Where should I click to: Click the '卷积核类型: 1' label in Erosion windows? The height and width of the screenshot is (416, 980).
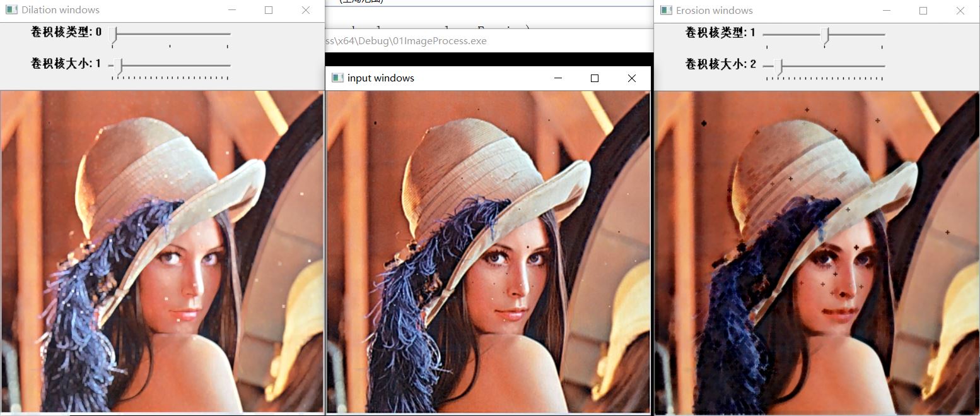pos(721,32)
